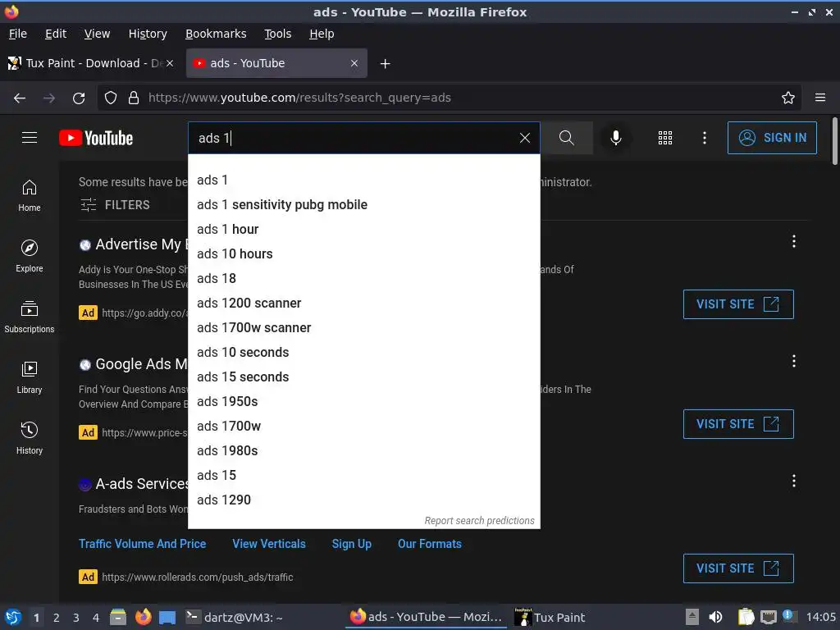Visit site for Google Ads ad

click(x=738, y=424)
